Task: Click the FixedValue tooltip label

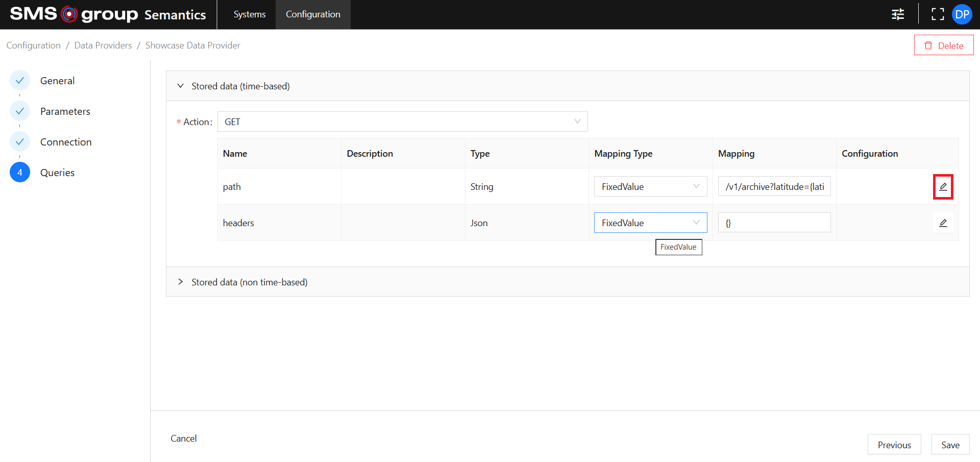Action: pyautogui.click(x=678, y=247)
